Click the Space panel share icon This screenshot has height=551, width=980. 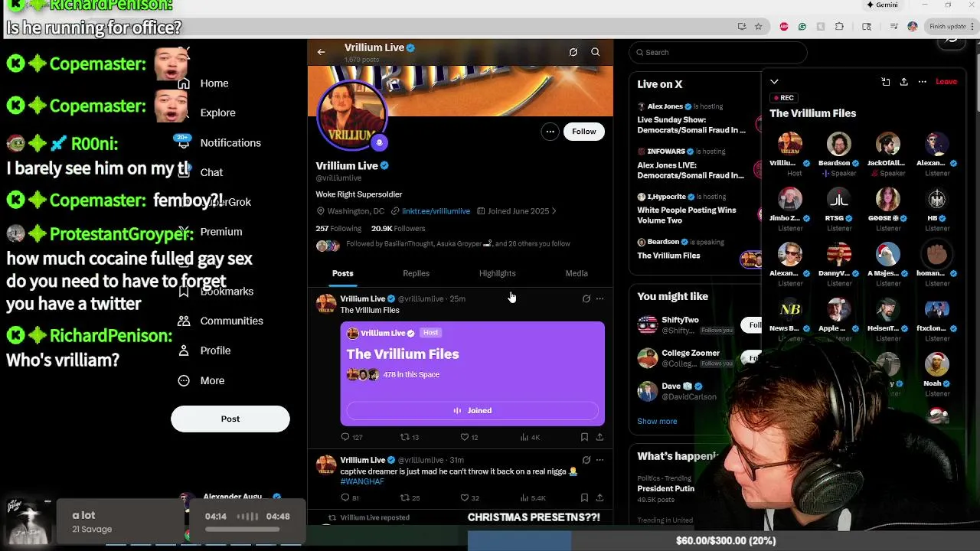[x=903, y=82]
